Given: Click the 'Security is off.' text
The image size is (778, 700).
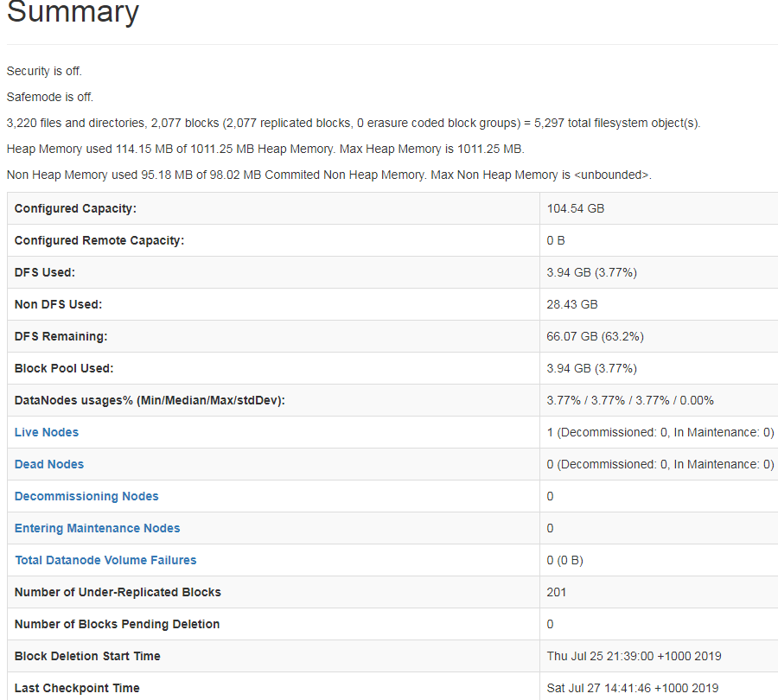Looking at the screenshot, I should (x=44, y=71).
